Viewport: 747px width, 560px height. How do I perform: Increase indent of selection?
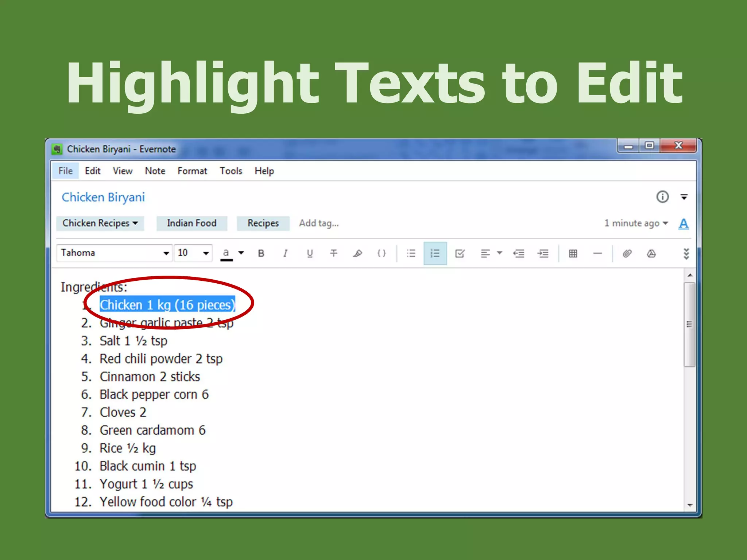tap(543, 253)
